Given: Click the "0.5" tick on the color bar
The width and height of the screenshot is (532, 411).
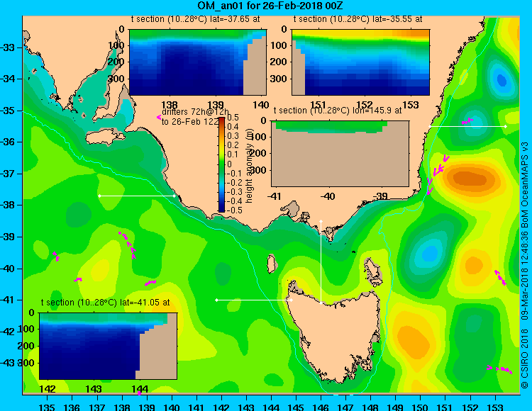Looking at the screenshot, I should tap(233, 118).
